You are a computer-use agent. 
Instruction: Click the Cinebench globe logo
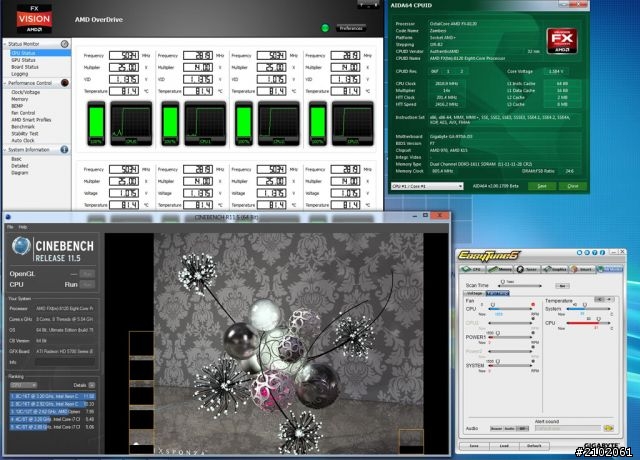tap(21, 246)
